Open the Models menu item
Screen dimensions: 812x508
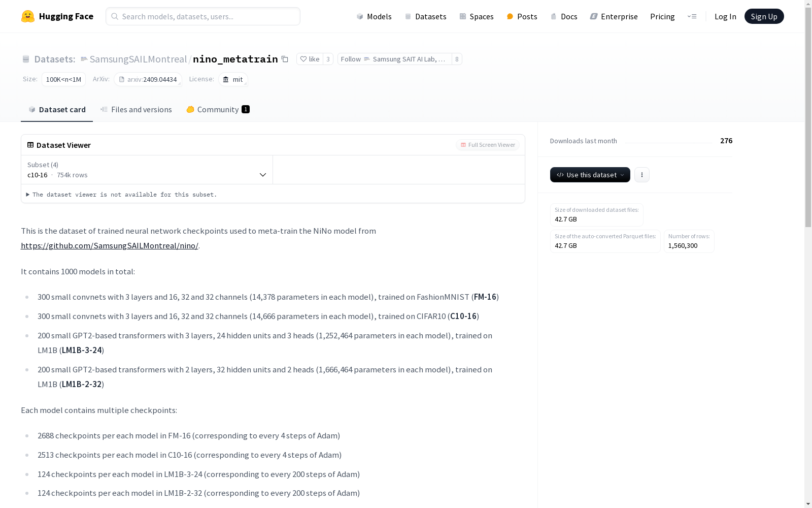(x=374, y=16)
